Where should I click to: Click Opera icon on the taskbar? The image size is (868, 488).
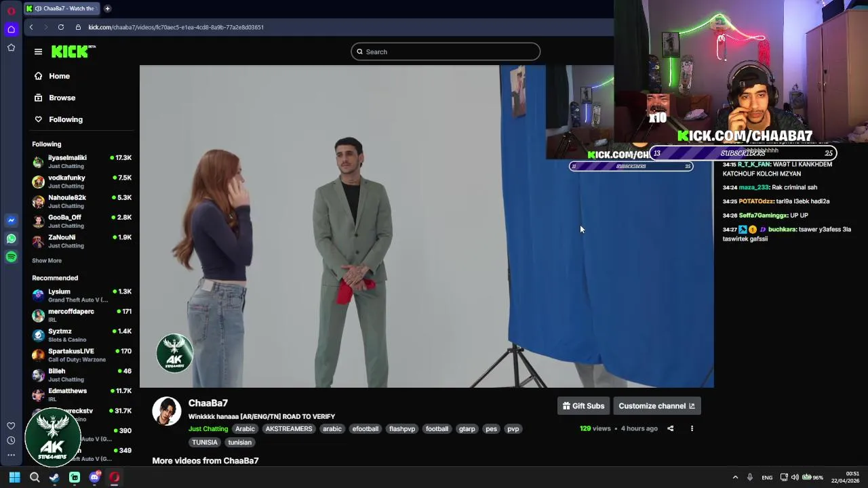pyautogui.click(x=115, y=477)
